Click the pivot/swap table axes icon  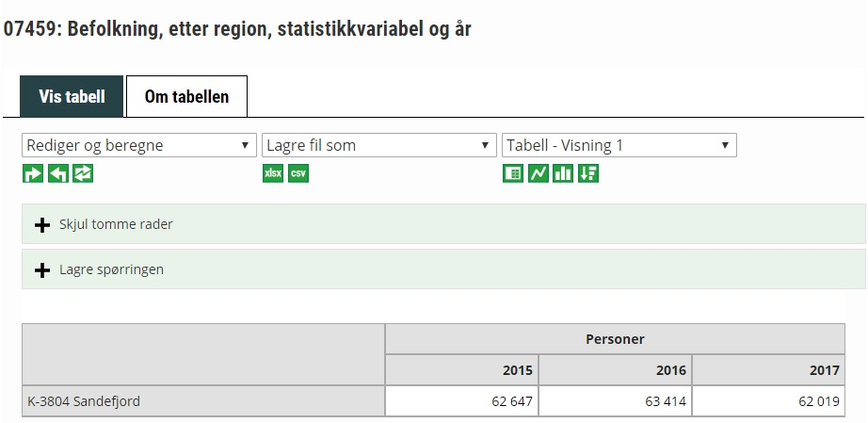pos(83,173)
